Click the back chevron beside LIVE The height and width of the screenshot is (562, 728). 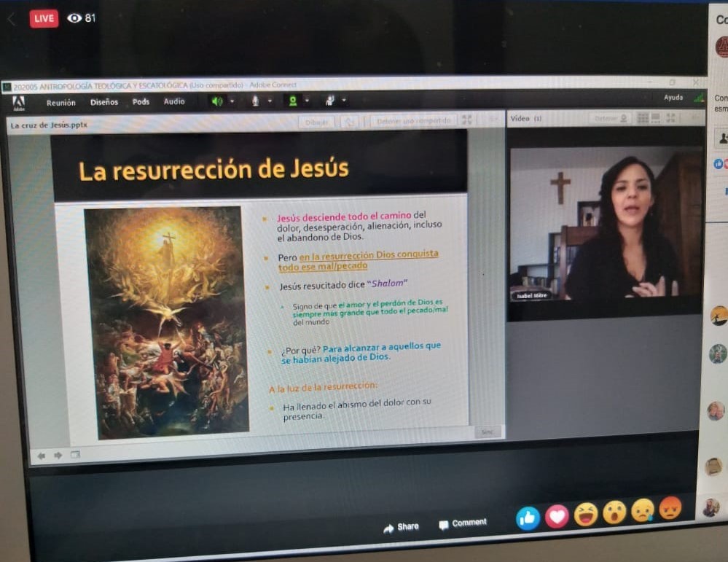(12, 19)
